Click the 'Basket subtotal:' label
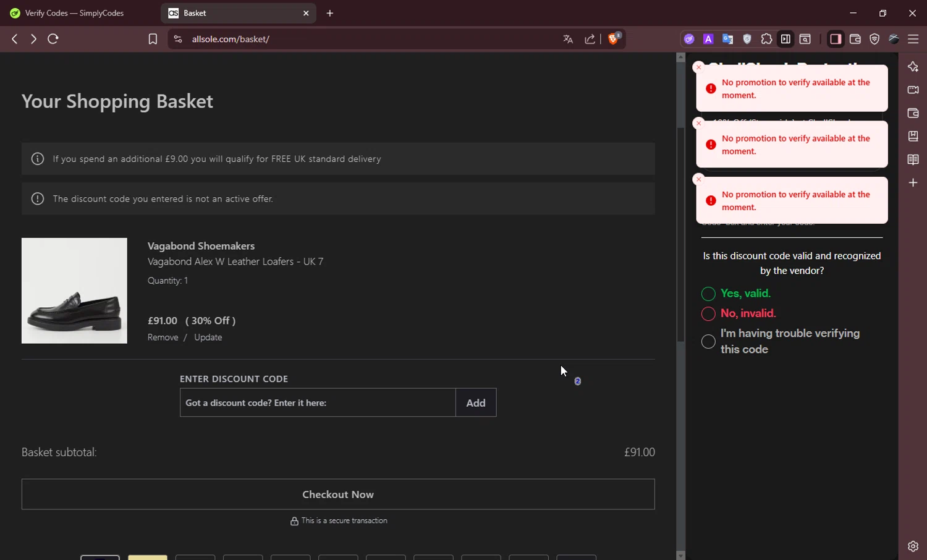The image size is (927, 560). [59, 452]
